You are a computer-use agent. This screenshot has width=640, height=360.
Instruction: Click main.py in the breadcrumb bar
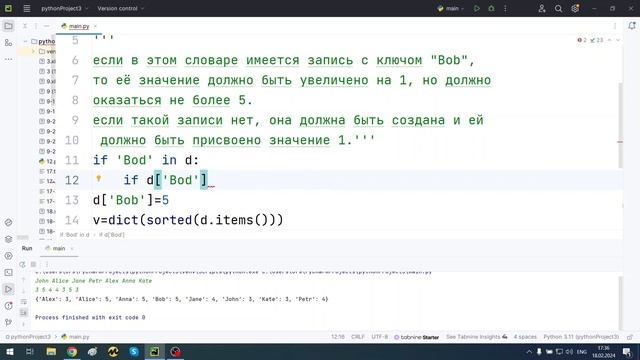[76, 337]
